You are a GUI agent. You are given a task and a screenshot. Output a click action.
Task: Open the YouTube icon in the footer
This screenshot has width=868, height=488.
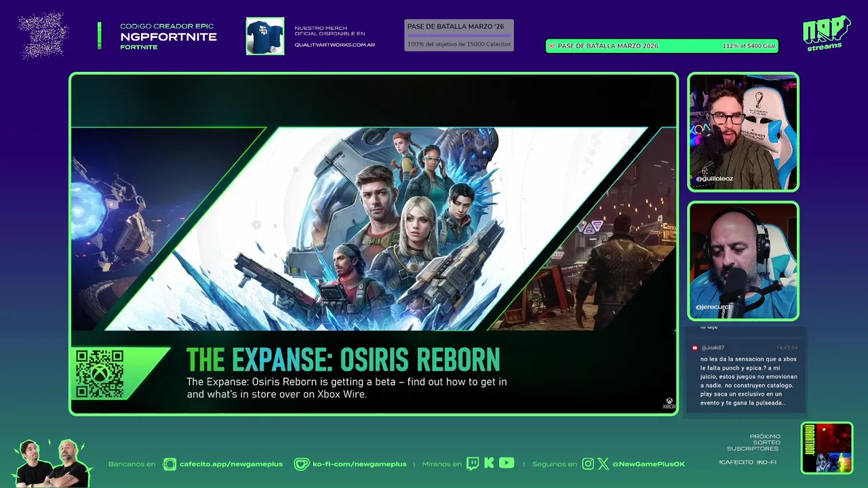(x=507, y=463)
